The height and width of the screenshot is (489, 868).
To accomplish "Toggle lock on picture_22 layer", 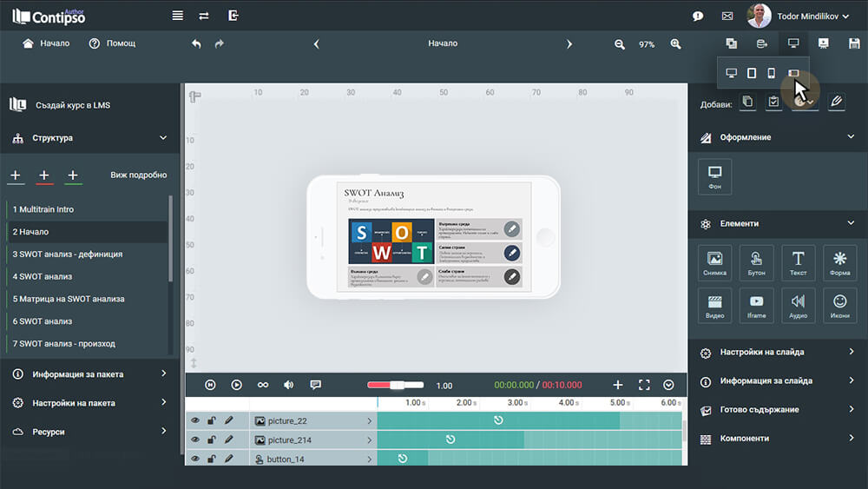I will click(x=212, y=420).
